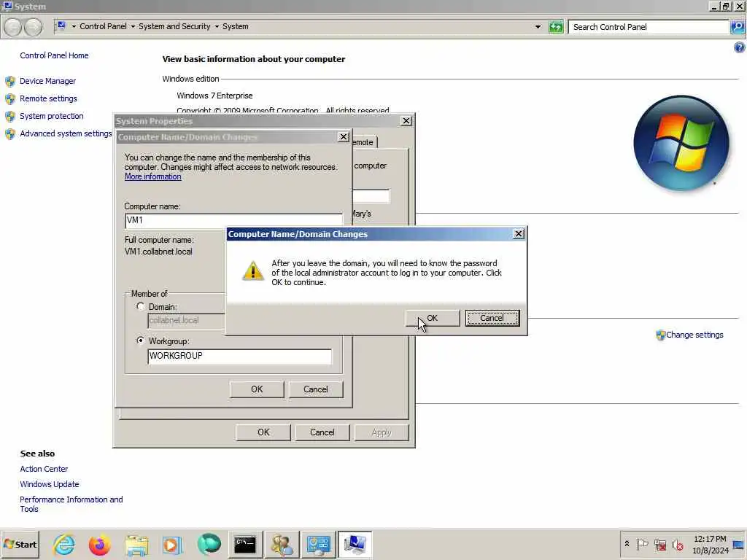Open the user accounts taskbar icon
The width and height of the screenshot is (747, 560).
[282, 545]
